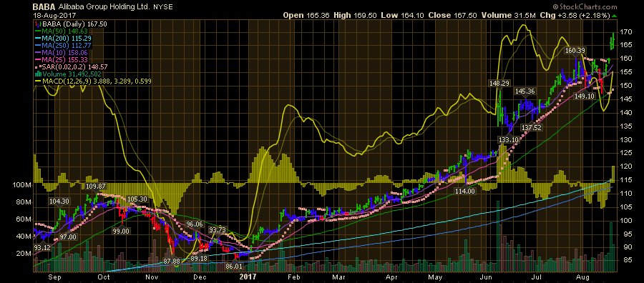This screenshot has width=644, height=283.
Task: Open the StockCharts.com copyright link
Action: pos(585,7)
